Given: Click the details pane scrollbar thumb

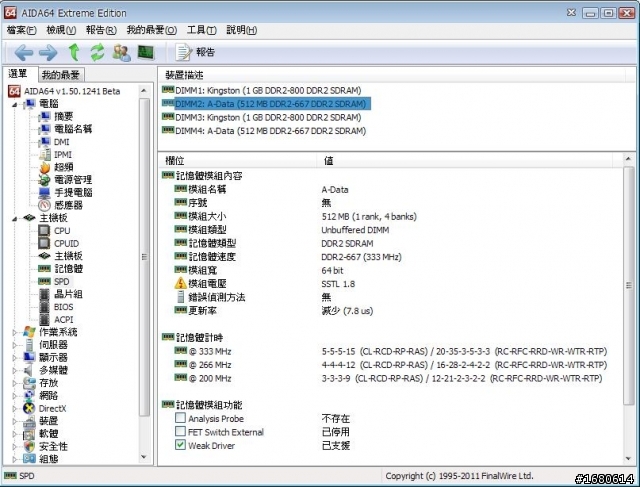Looking at the screenshot, I should [629, 285].
